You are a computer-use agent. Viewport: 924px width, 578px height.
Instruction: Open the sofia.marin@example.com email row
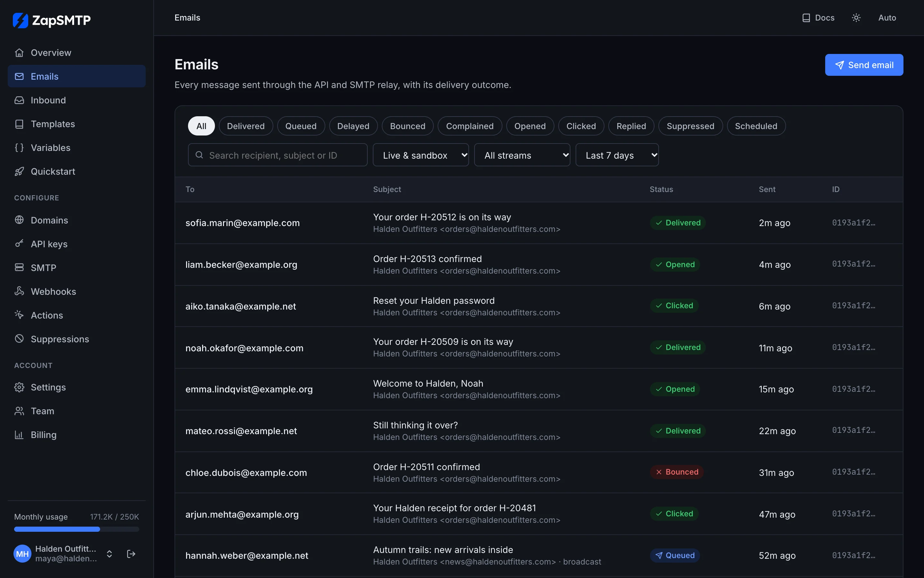point(538,223)
